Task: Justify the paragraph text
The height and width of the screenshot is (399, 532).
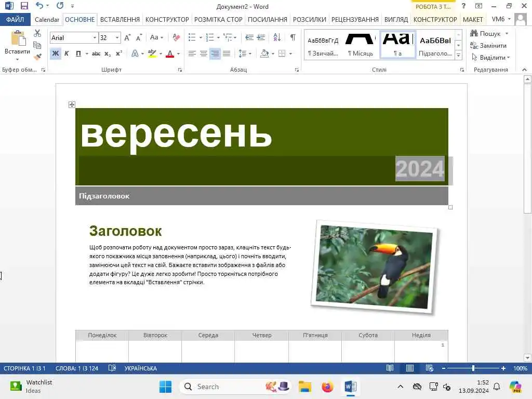Action: coord(227,54)
